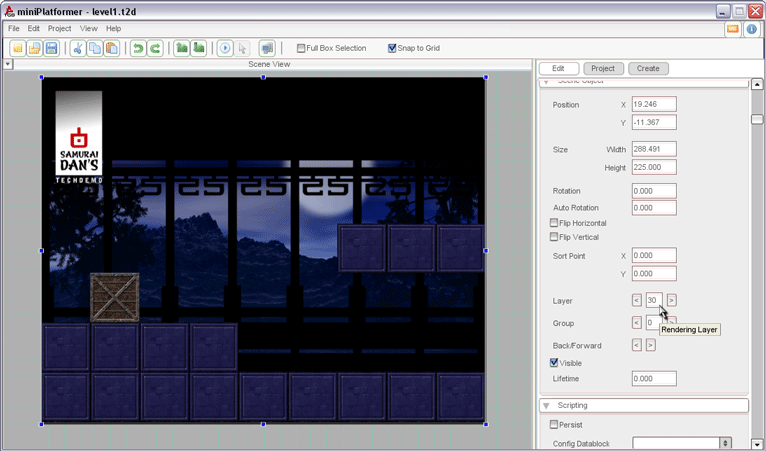Click the blue info icon
This screenshot has width=766, height=451.
pyautogui.click(x=751, y=29)
